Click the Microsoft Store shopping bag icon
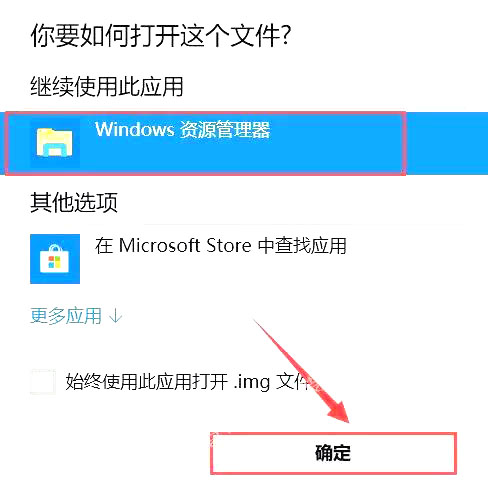 pyautogui.click(x=55, y=259)
